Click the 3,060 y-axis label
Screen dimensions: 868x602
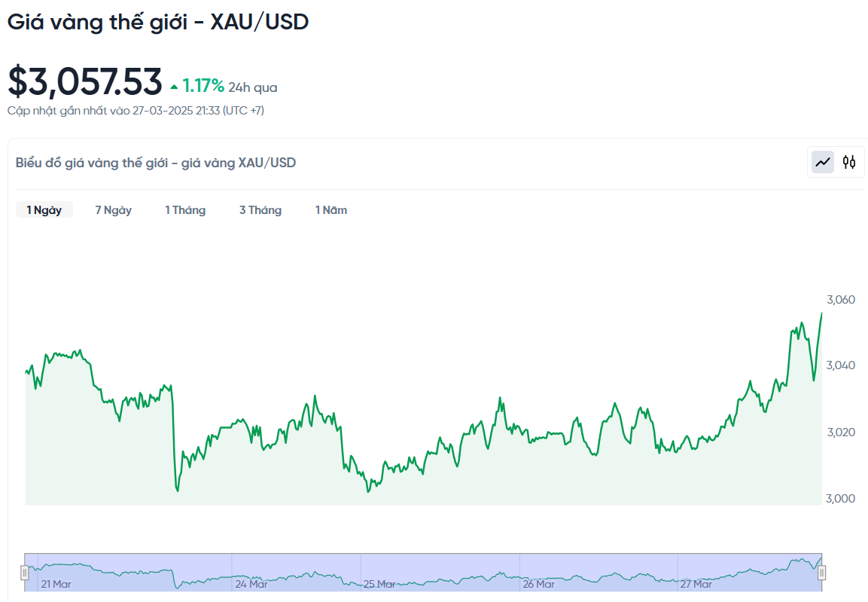point(840,300)
